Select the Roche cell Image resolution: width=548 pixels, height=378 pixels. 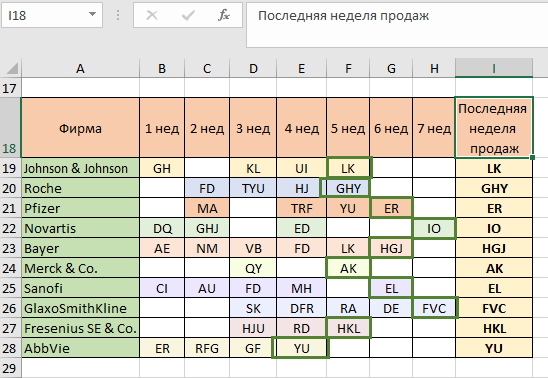click(x=80, y=188)
